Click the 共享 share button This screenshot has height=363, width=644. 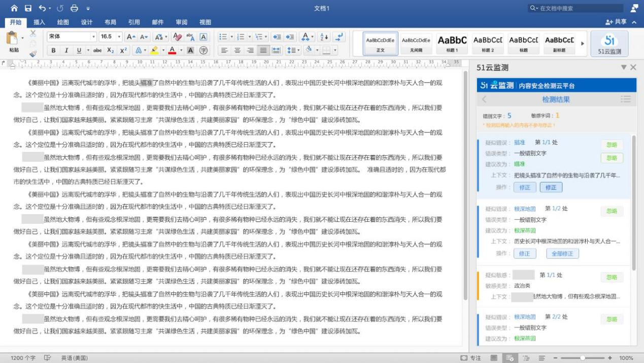(x=616, y=22)
